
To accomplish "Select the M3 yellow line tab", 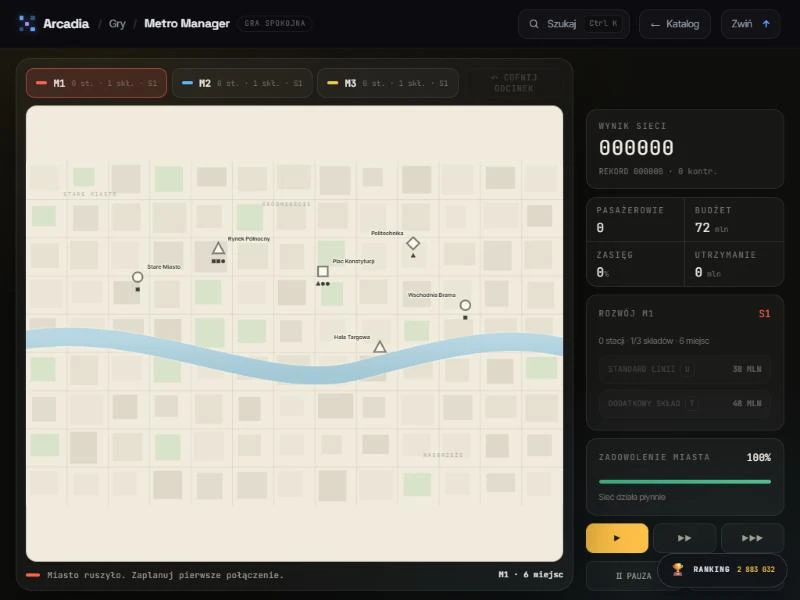I will [388, 83].
